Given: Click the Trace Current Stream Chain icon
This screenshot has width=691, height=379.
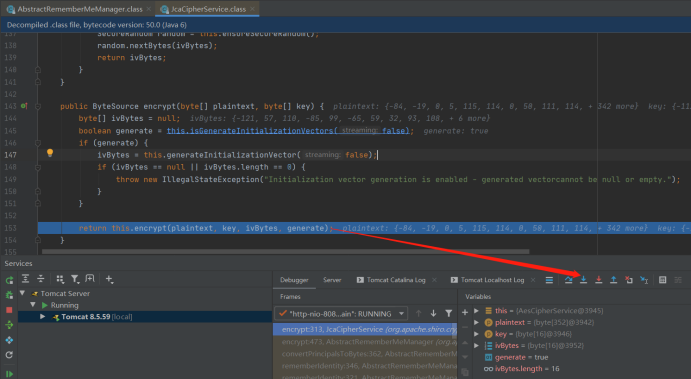Looking at the screenshot, I should [x=678, y=280].
